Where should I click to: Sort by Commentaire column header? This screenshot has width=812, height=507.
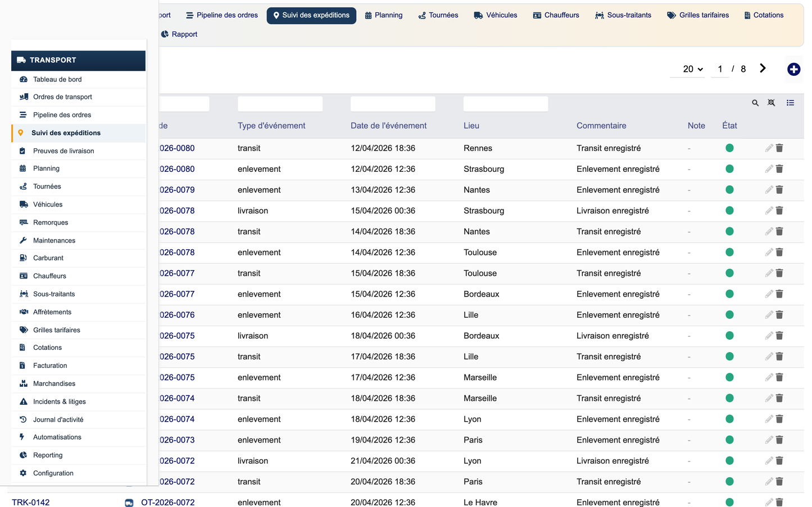tap(601, 126)
